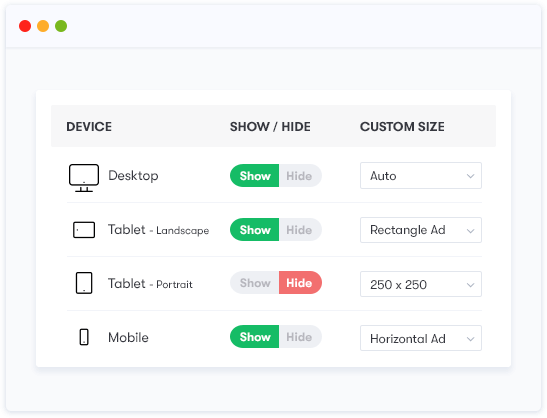The height and width of the screenshot is (418, 547).
Task: Click the yellow minimize window dot
Action: tap(43, 26)
